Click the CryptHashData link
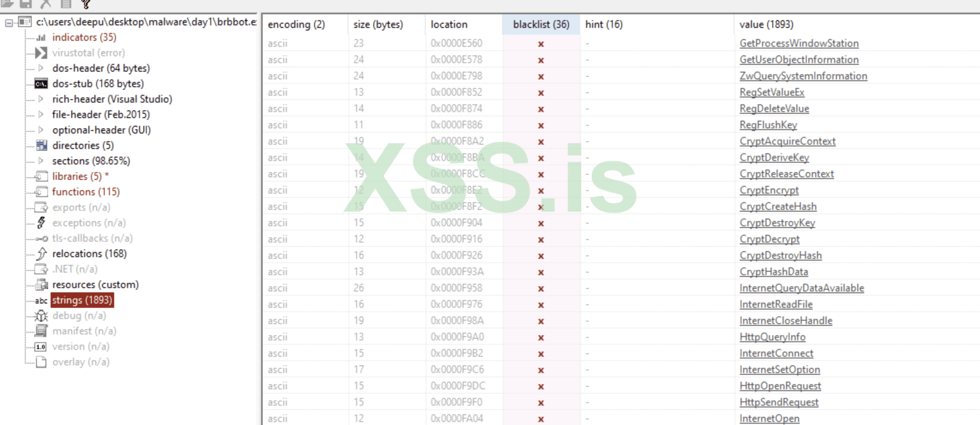This screenshot has width=980, height=425. click(x=774, y=272)
